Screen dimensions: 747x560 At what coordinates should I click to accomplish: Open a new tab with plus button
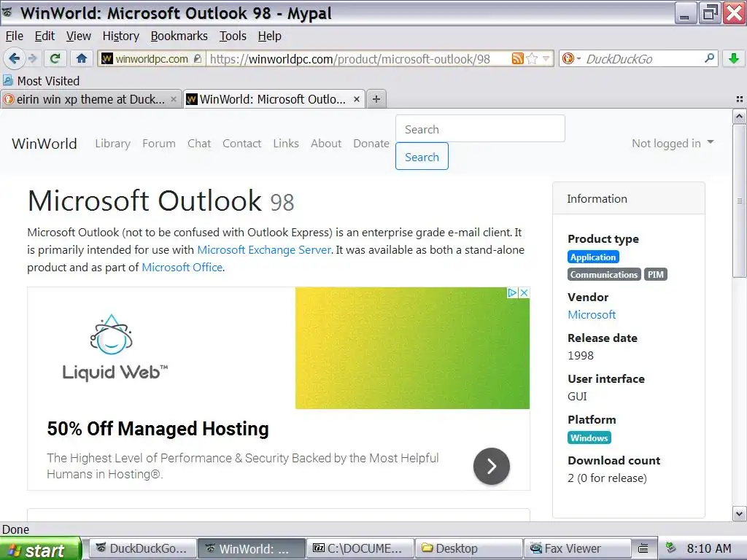[376, 99]
